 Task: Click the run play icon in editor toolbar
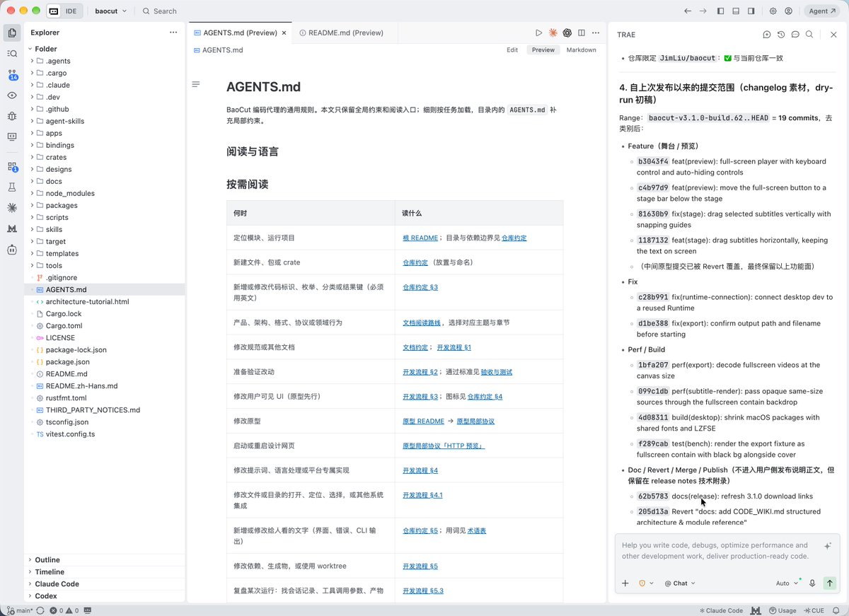coord(538,33)
